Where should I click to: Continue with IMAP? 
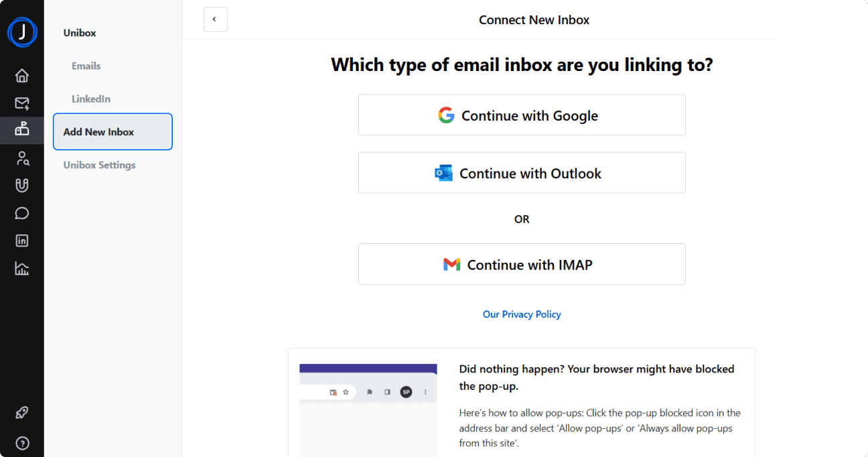(522, 264)
